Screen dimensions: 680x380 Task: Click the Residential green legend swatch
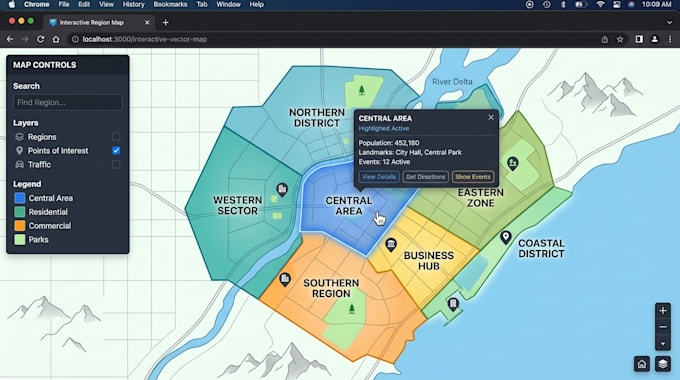coord(20,212)
